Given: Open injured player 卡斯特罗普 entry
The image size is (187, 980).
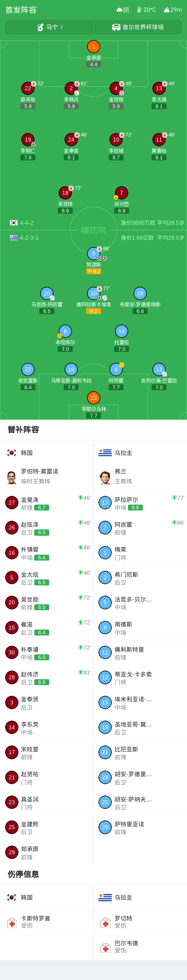Looking at the screenshot, I should [x=46, y=922].
